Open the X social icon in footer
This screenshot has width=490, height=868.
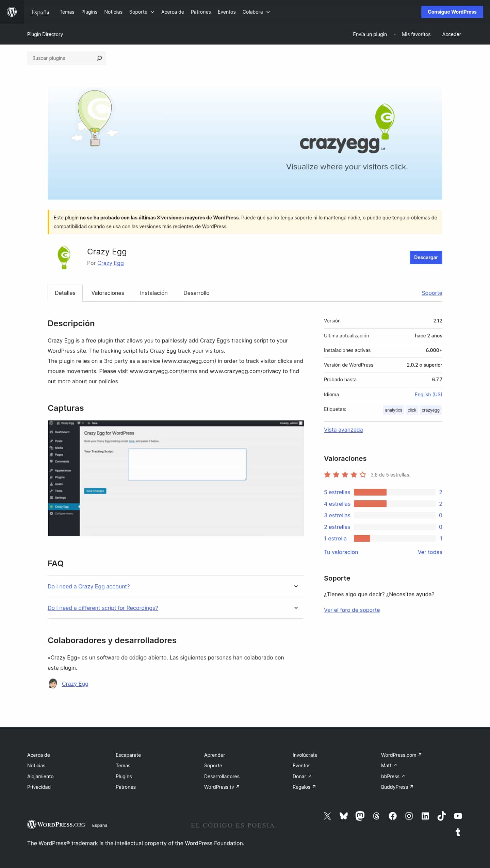(x=327, y=816)
